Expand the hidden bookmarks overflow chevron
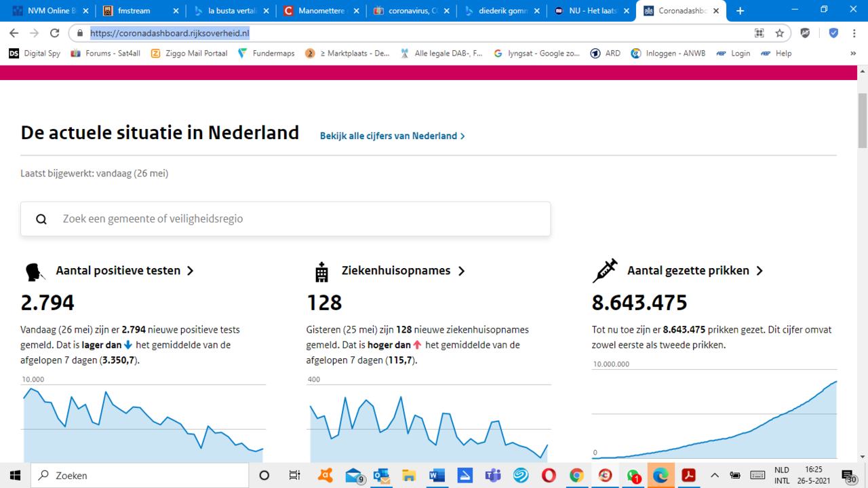868x488 pixels. coord(853,53)
